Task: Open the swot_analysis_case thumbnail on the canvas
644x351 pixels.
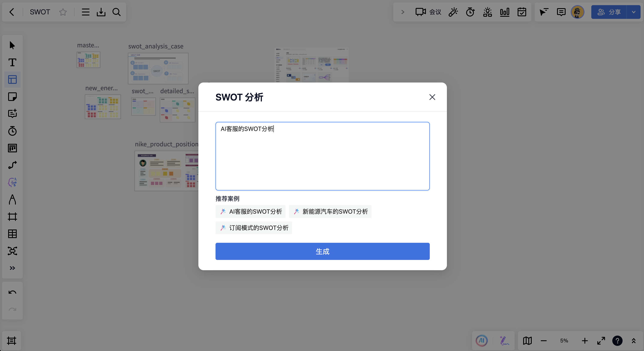Action: (x=158, y=68)
